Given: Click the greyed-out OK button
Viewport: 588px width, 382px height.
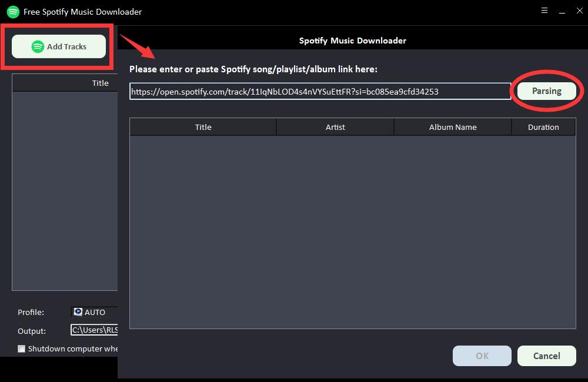Looking at the screenshot, I should (482, 356).
